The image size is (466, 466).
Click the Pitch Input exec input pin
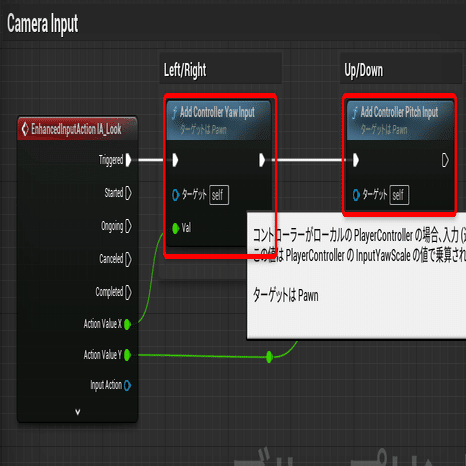[356, 160]
